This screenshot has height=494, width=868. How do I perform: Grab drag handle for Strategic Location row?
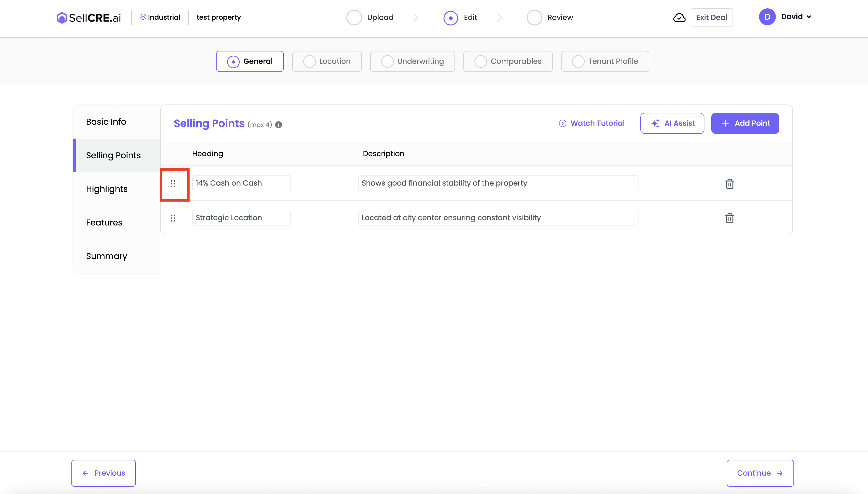coord(173,218)
